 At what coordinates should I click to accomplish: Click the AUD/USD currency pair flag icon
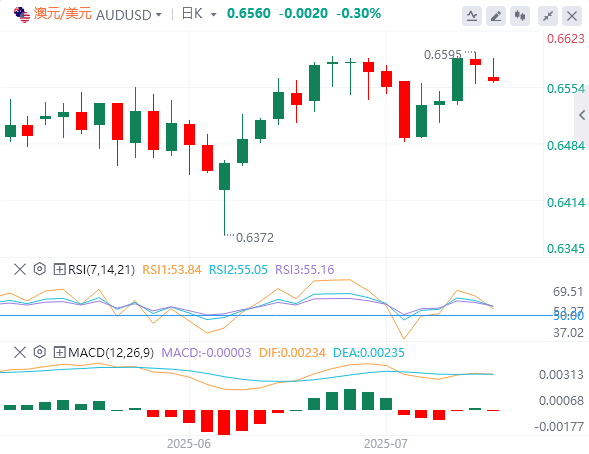pyautogui.click(x=22, y=15)
